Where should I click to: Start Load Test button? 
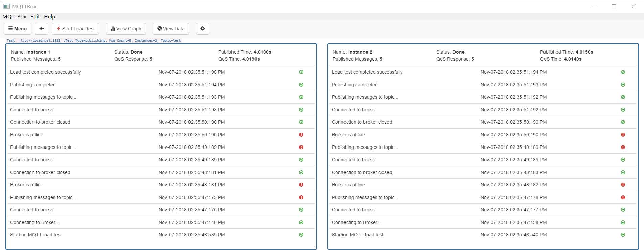[75, 29]
